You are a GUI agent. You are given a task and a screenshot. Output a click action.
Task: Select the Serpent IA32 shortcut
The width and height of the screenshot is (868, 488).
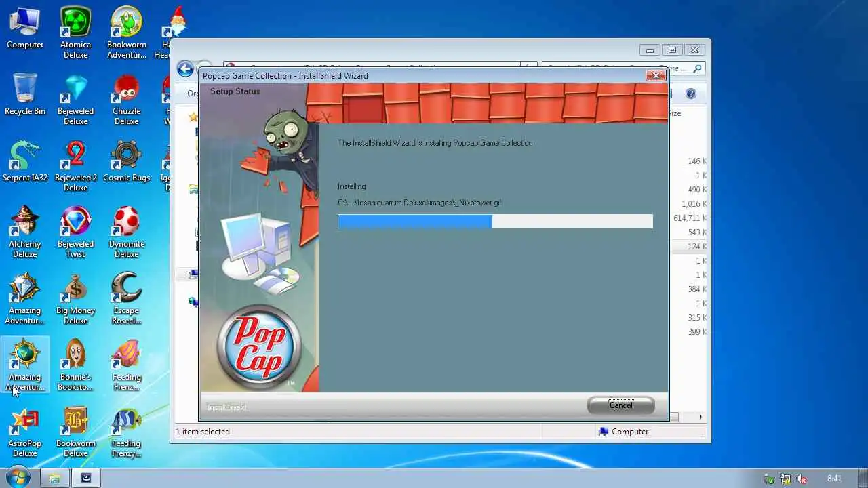point(25,161)
